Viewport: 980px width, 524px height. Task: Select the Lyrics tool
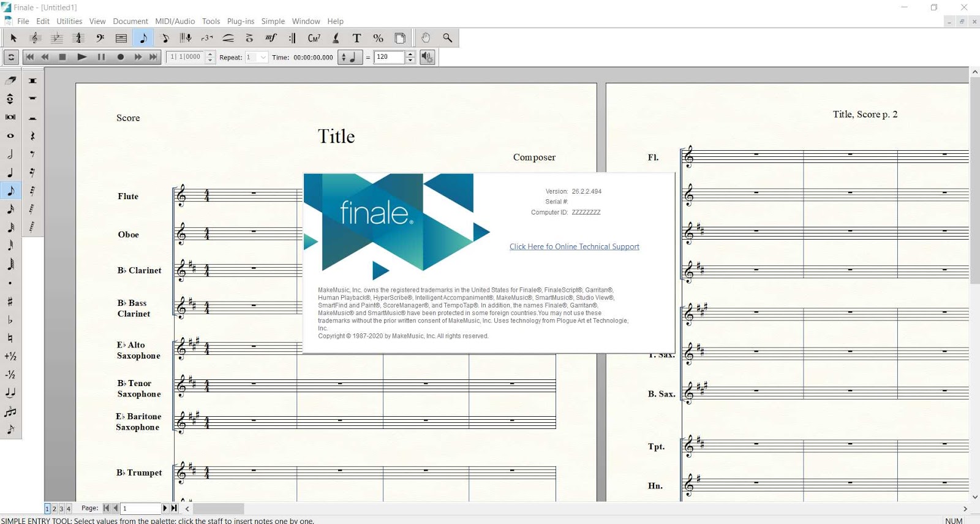point(336,38)
